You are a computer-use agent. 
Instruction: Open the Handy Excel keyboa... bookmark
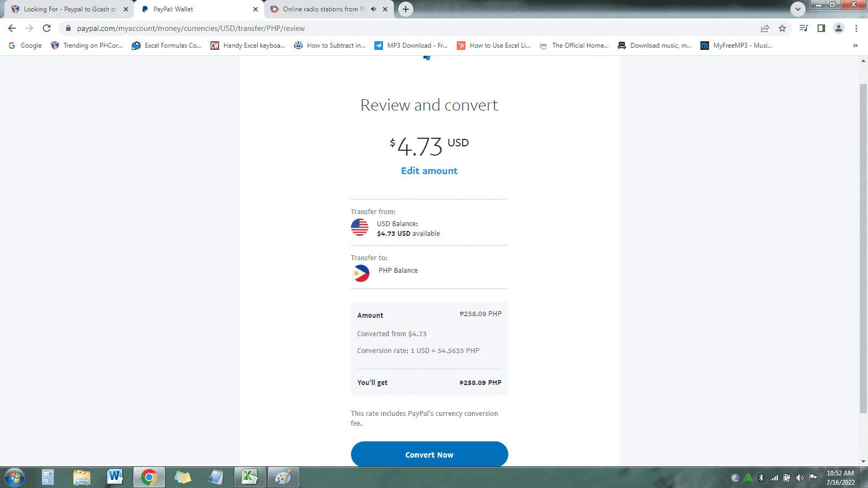[x=248, y=46]
